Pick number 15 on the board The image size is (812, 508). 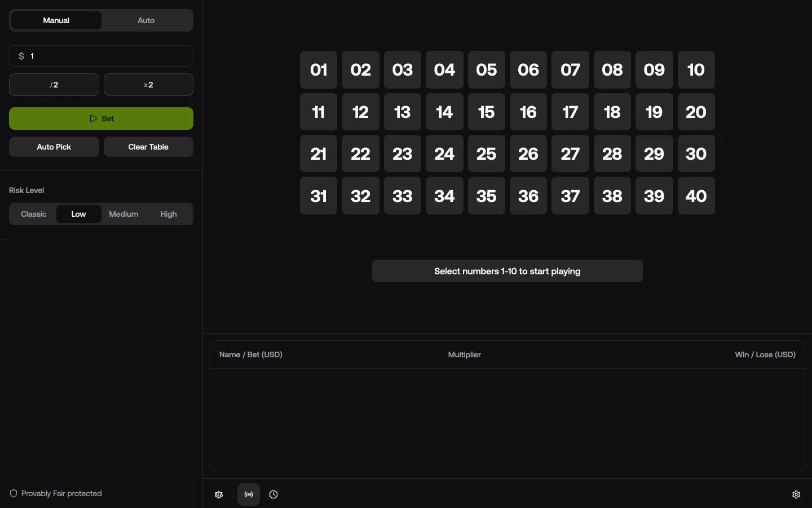coord(487,112)
